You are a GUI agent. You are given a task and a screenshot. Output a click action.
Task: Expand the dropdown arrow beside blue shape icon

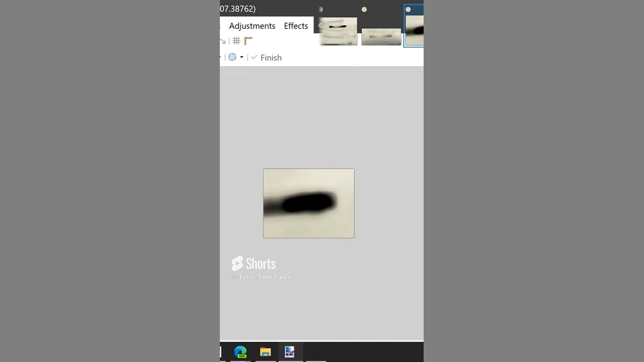[242, 57]
